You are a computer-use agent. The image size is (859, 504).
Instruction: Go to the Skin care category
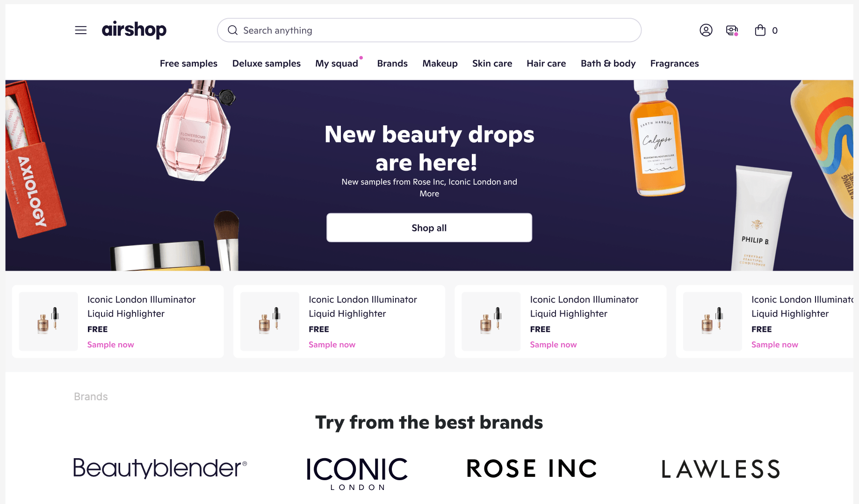(x=492, y=64)
